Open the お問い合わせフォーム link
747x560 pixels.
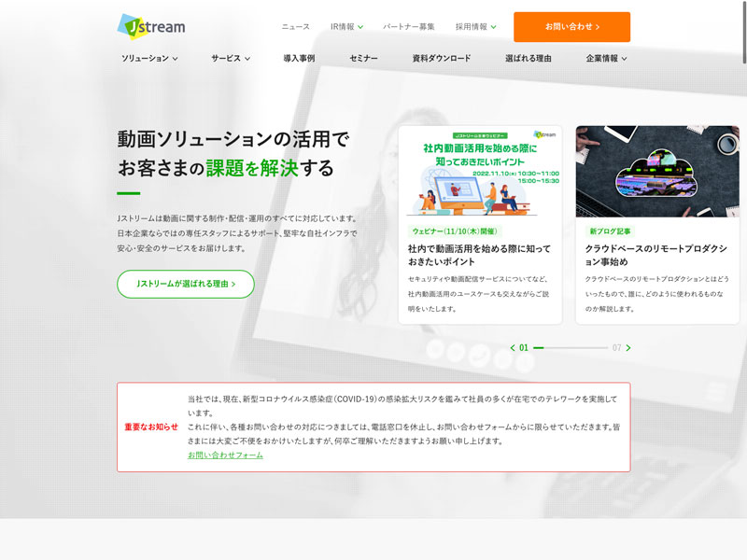click(225, 455)
